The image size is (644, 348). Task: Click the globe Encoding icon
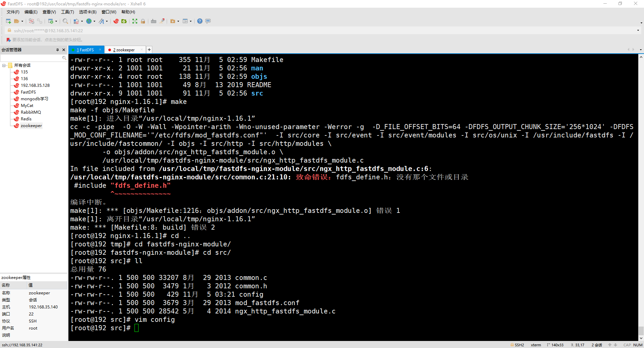click(89, 21)
